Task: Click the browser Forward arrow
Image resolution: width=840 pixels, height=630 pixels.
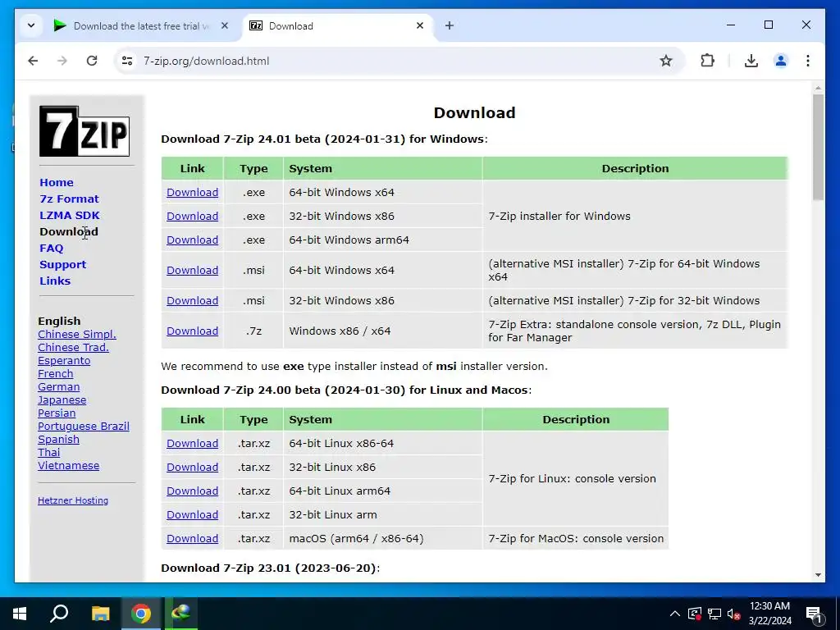Action: [62, 61]
